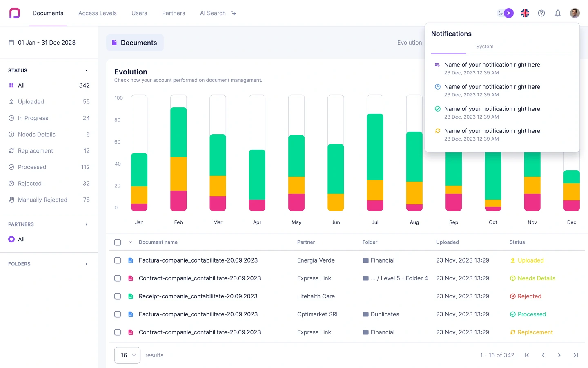Click the calendar icon beside the date range

[11, 43]
